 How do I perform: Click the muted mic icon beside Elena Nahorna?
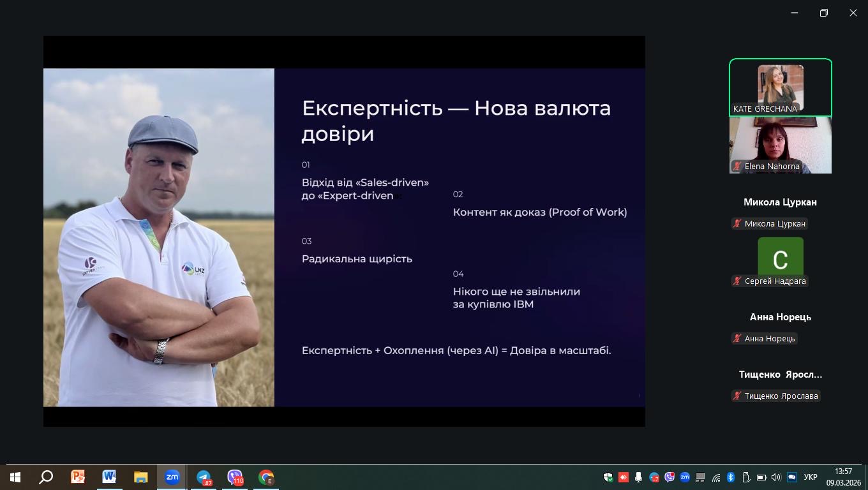tap(738, 167)
